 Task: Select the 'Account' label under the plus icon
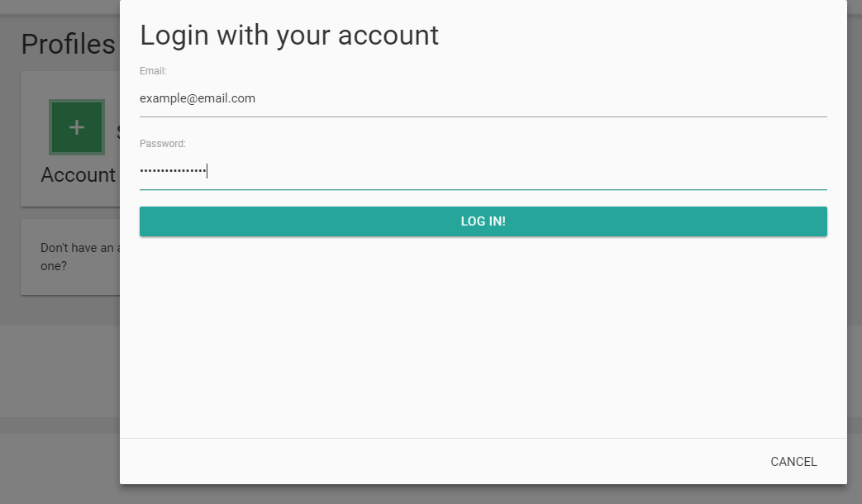78,175
